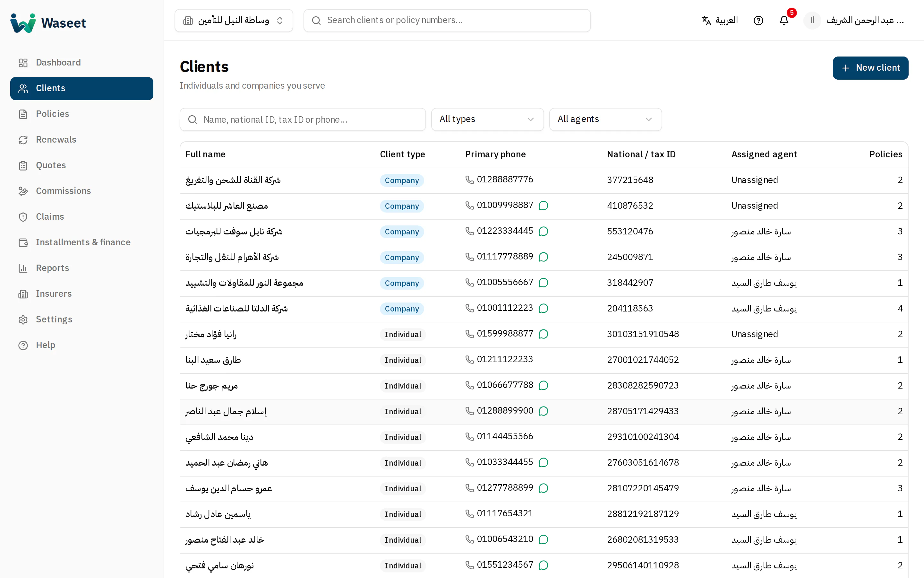This screenshot has width=924, height=578.
Task: Click the Name, national ID, tax ID filter field
Action: [x=303, y=119]
